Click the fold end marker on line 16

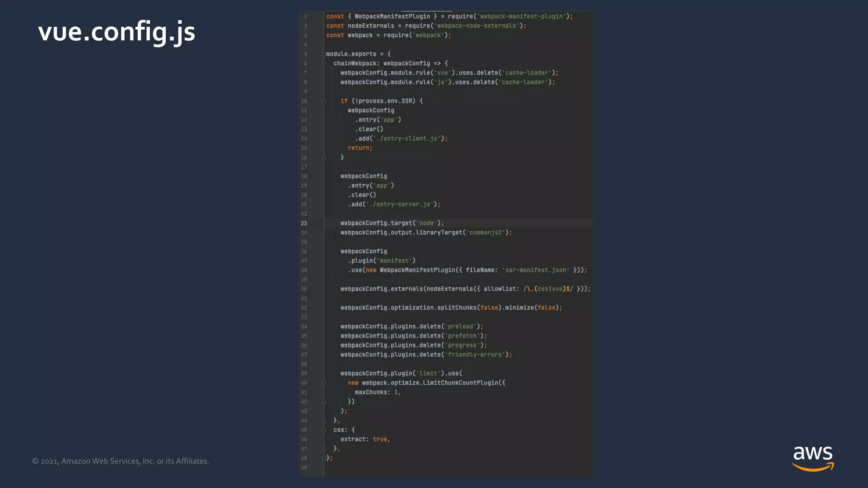pos(324,158)
